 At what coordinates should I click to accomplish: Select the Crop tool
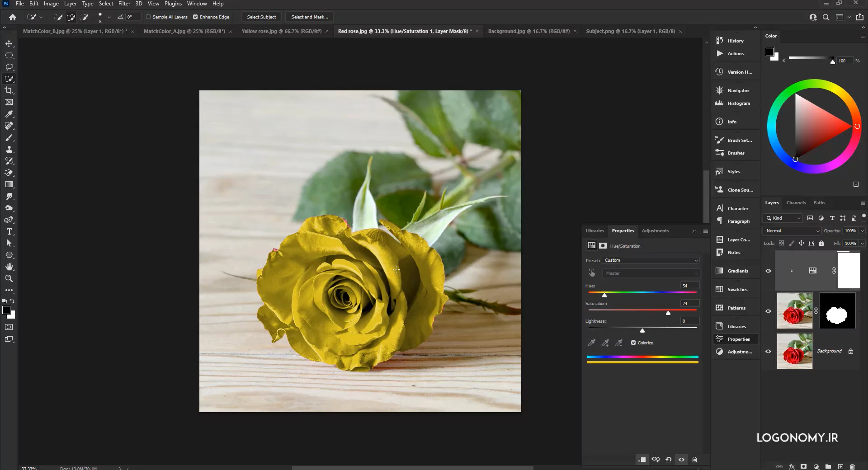click(9, 91)
